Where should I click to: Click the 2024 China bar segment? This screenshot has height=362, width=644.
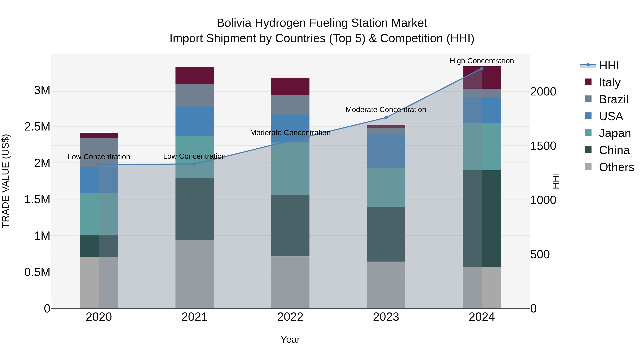482,219
